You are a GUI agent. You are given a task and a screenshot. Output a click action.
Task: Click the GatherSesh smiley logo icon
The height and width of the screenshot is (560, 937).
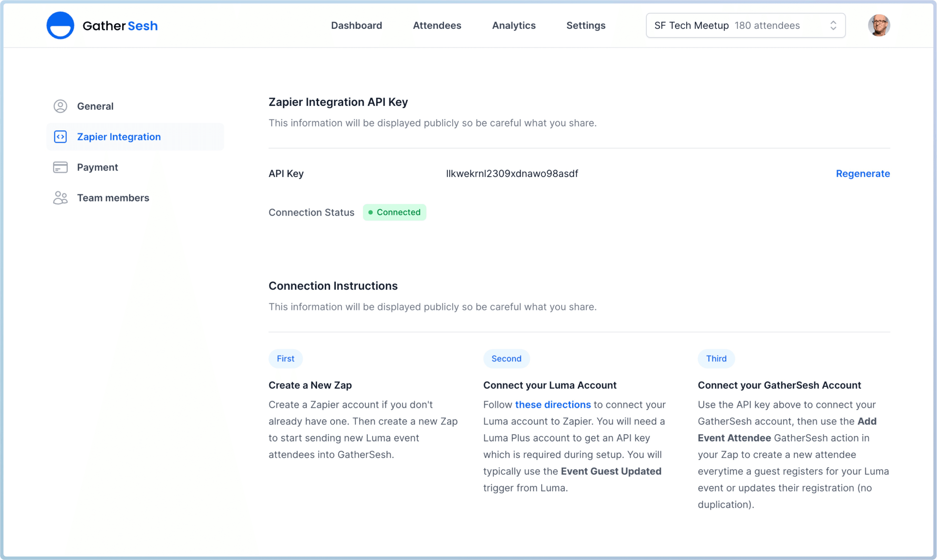[x=60, y=25]
